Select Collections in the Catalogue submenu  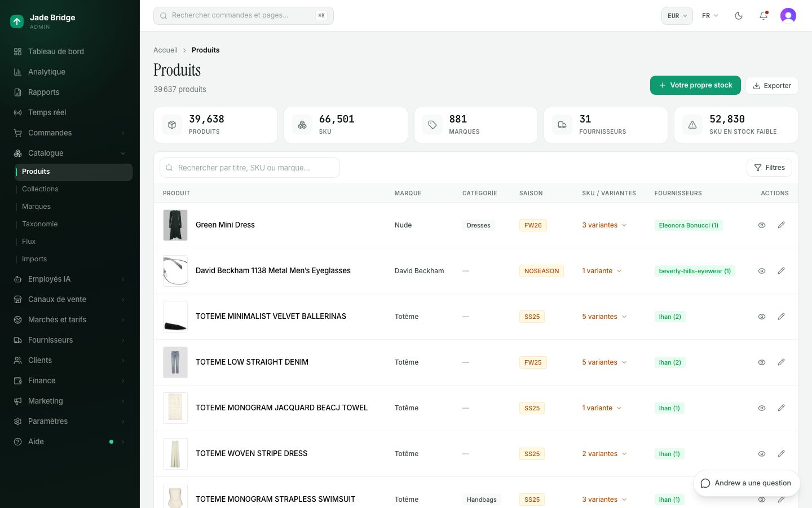tap(73, 189)
